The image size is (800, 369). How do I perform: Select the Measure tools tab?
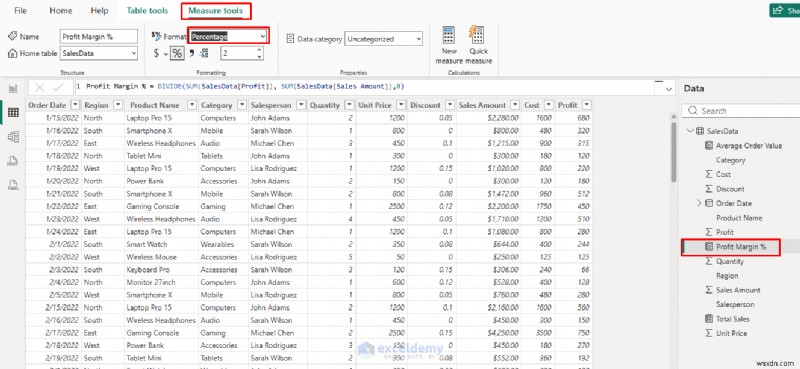(x=216, y=11)
